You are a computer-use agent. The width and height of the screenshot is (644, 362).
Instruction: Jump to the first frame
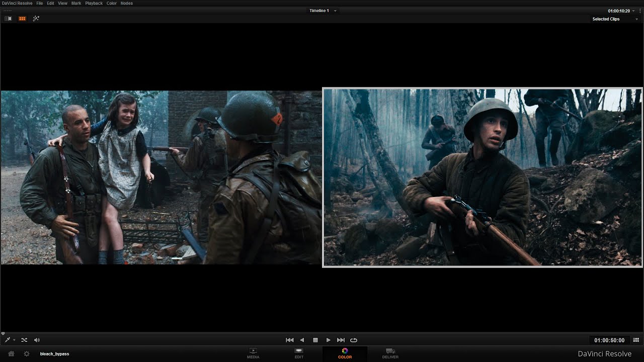[290, 340]
